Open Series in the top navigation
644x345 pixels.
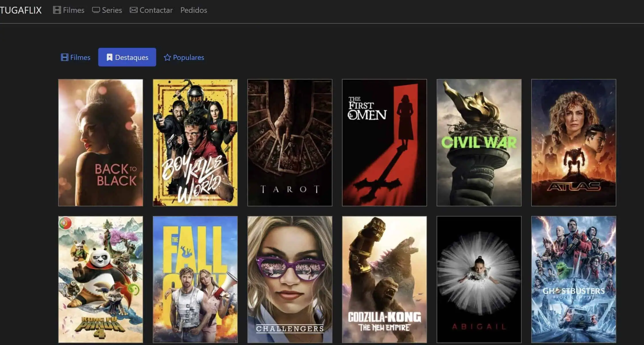(107, 10)
